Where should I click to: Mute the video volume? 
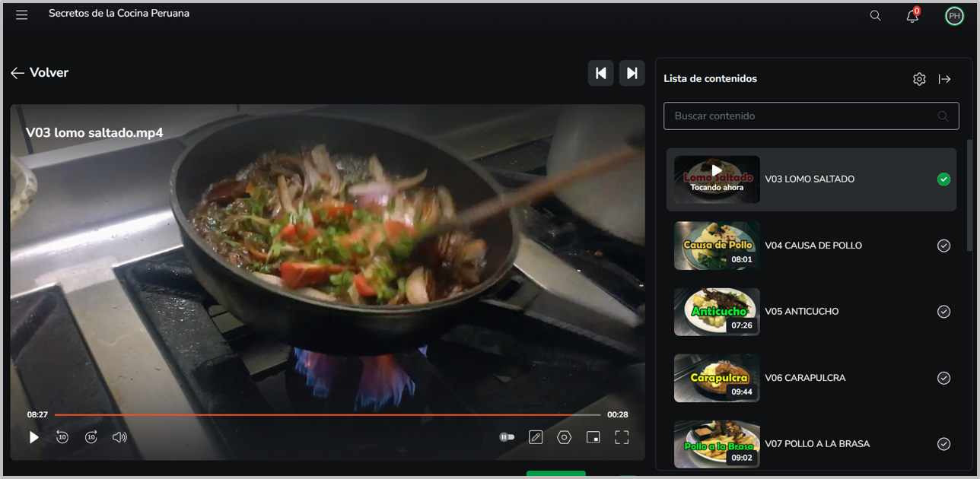tap(119, 437)
